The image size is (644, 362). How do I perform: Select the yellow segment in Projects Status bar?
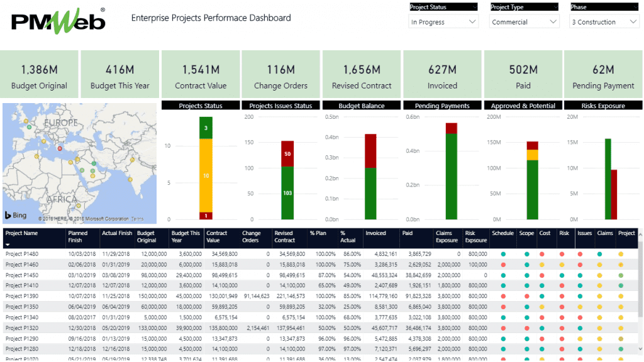(x=206, y=175)
